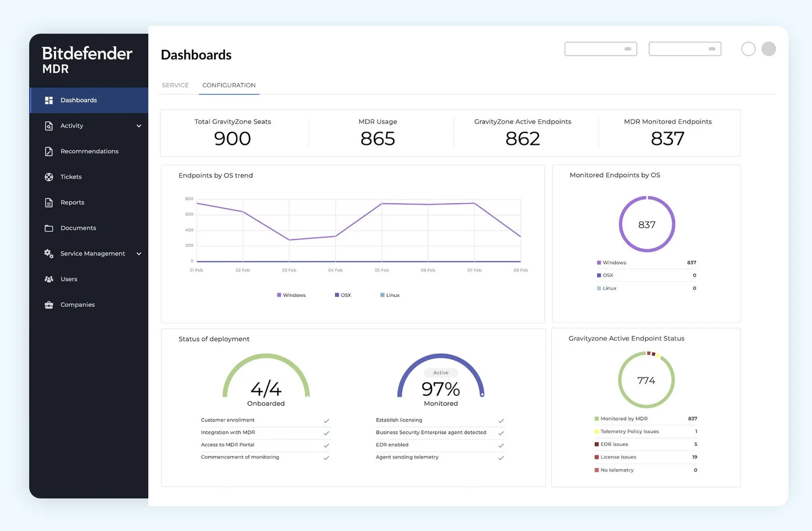Open the first header dropdown box
The image size is (812, 531).
click(601, 49)
